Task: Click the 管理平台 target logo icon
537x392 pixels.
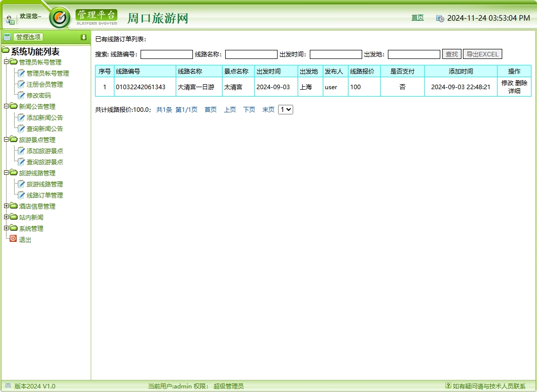Action: click(60, 18)
